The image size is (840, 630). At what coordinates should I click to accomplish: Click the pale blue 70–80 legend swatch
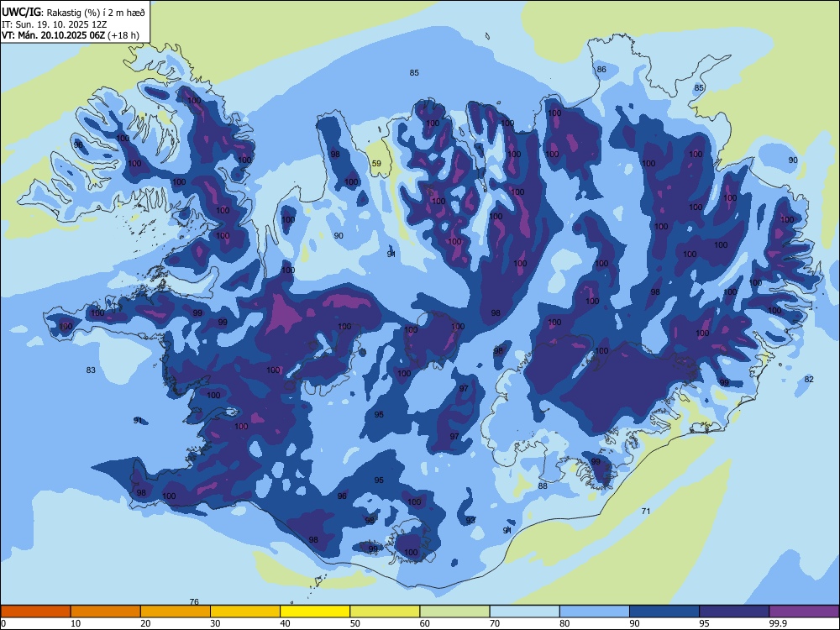524,612
